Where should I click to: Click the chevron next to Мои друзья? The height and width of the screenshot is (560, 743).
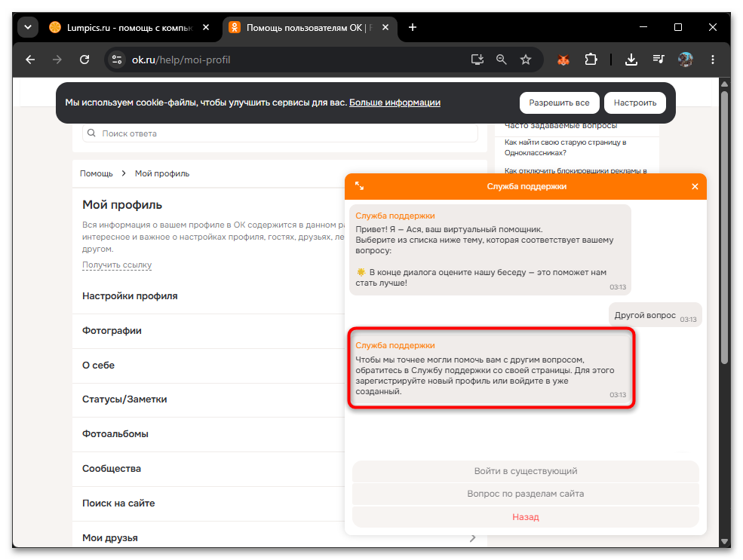coord(472,538)
